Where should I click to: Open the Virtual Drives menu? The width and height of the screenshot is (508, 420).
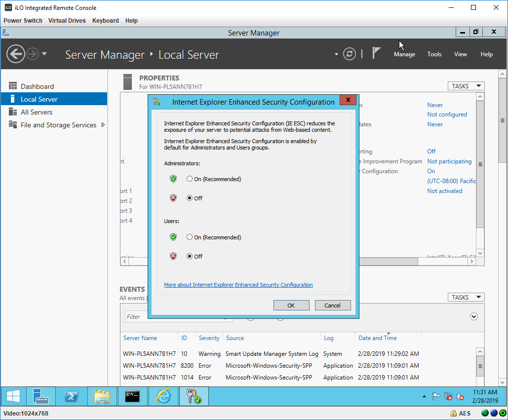[67, 21]
